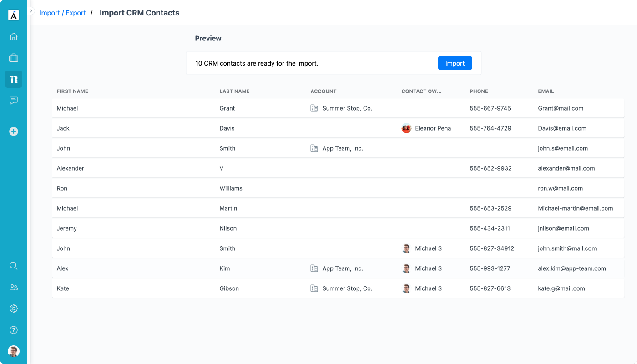Click the Email column header
Screen dimensions: 637x364
pos(546,91)
